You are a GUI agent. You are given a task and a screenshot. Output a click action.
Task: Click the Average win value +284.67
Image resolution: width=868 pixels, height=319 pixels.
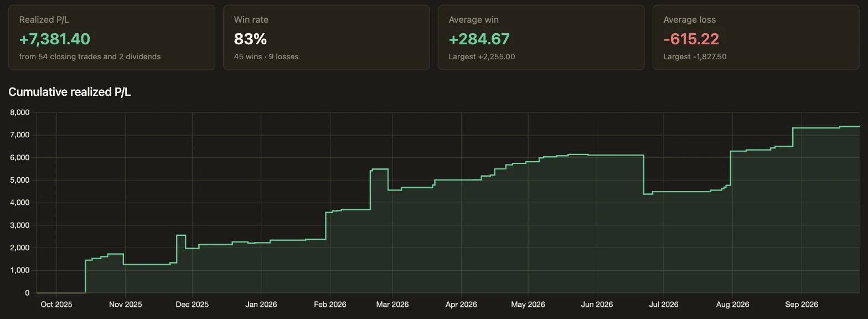click(x=479, y=39)
